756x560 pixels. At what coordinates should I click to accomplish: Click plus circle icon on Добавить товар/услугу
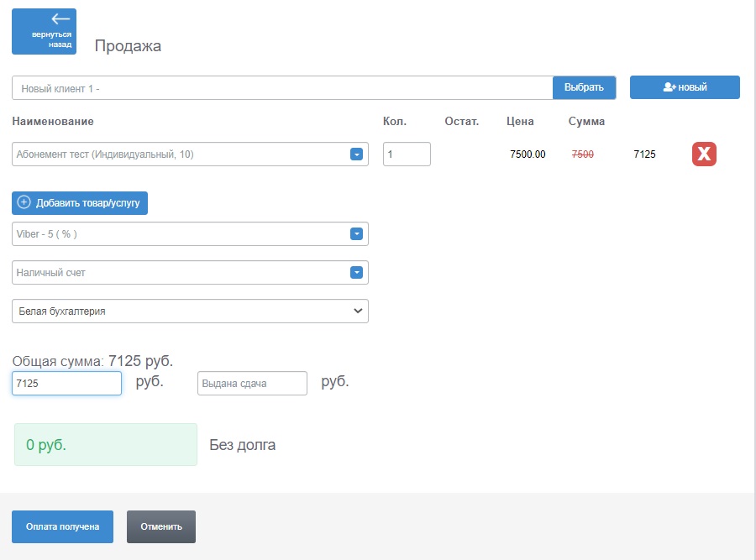pyautogui.click(x=24, y=202)
